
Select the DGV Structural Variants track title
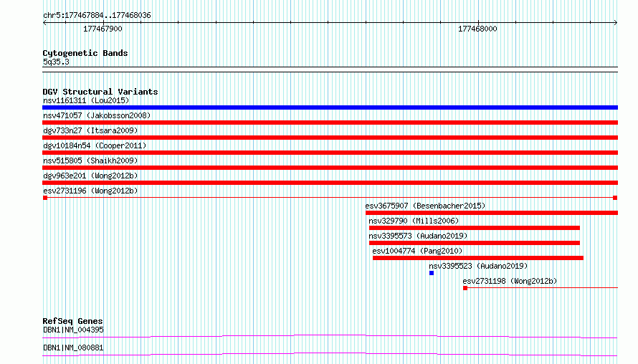pyautogui.click(x=100, y=92)
